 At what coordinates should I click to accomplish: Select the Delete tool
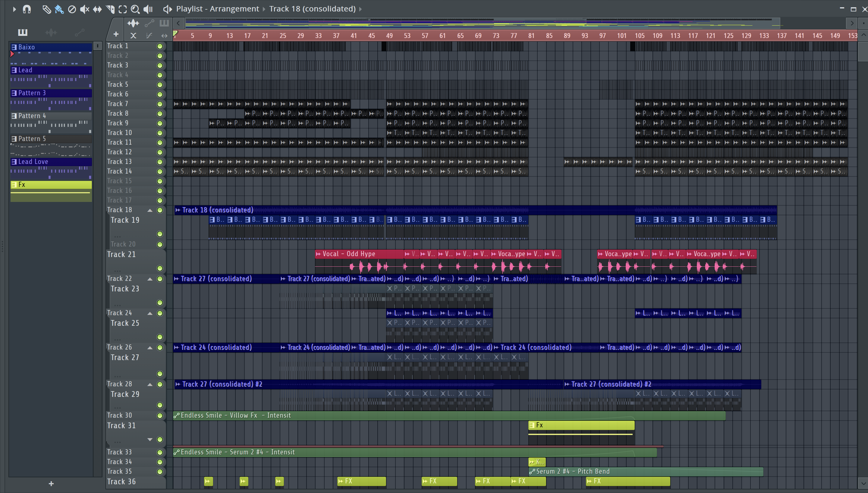(72, 9)
